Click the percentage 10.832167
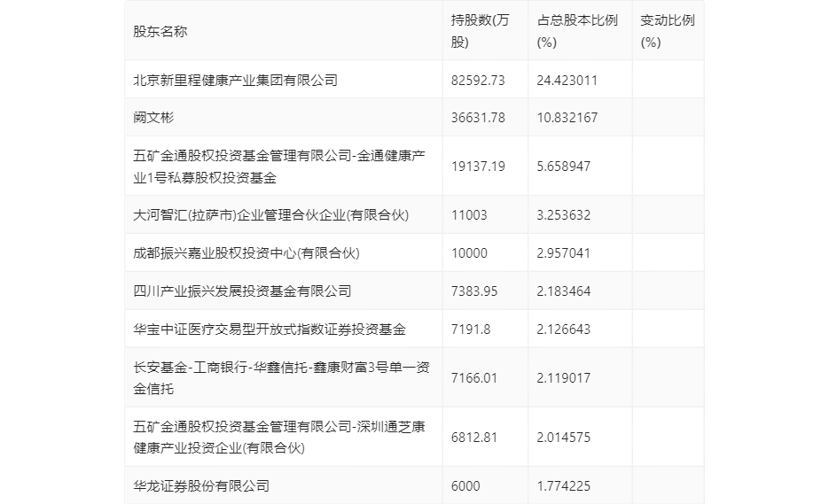This screenshot has height=504, width=829. coord(567,117)
